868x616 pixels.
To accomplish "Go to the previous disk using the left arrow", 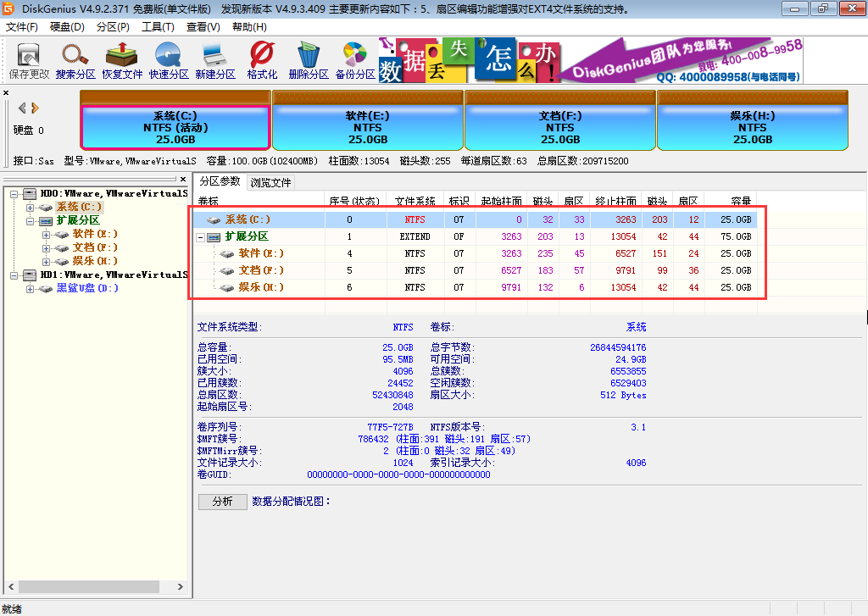I will pyautogui.click(x=23, y=108).
